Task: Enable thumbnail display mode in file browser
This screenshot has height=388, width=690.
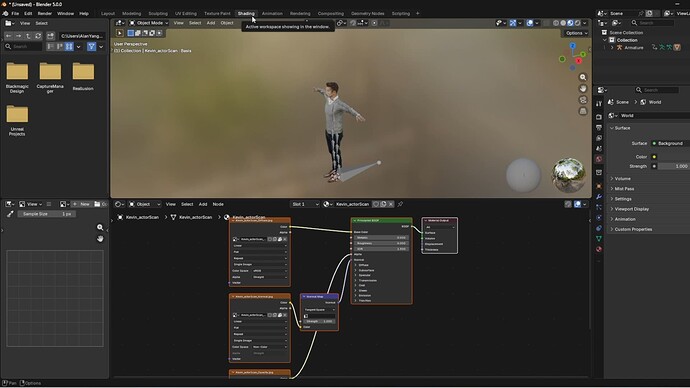Action: coord(69,46)
